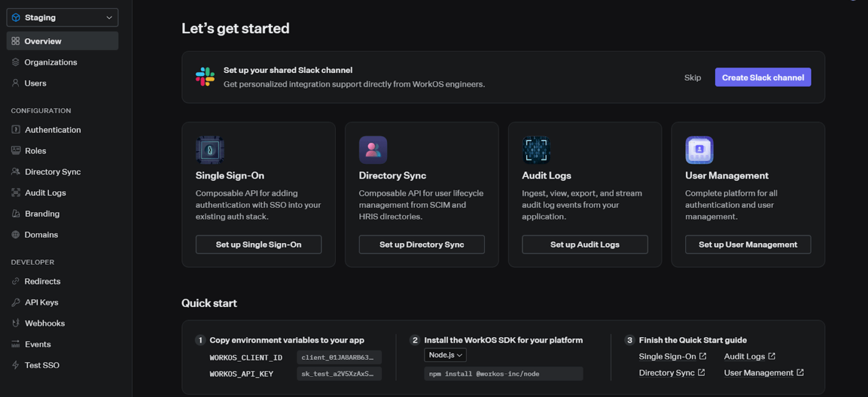Image resolution: width=868 pixels, height=397 pixels.
Task: Click the Audit Logs card icon
Action: [536, 150]
